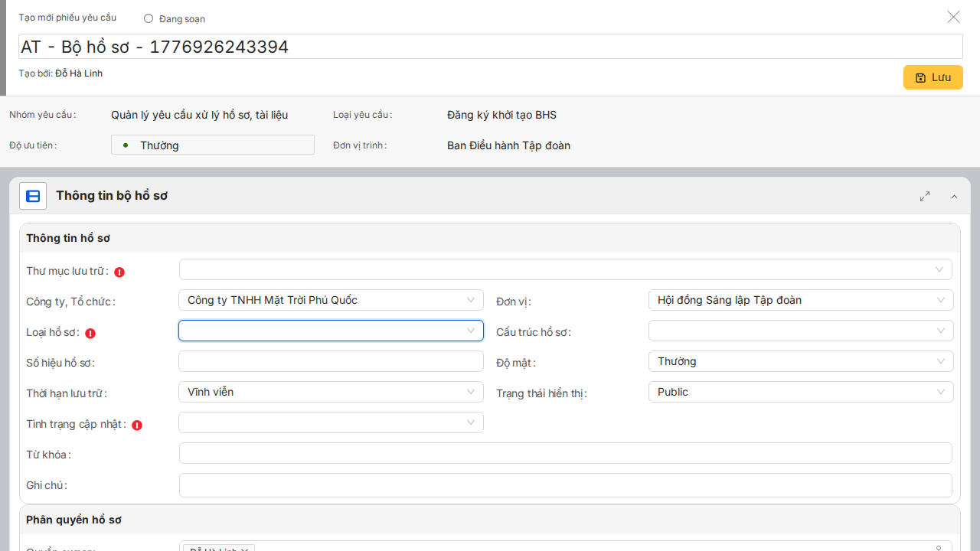This screenshot has height=551, width=980.
Task: Open the Thời hạn lưu trữ dropdown
Action: (x=331, y=392)
